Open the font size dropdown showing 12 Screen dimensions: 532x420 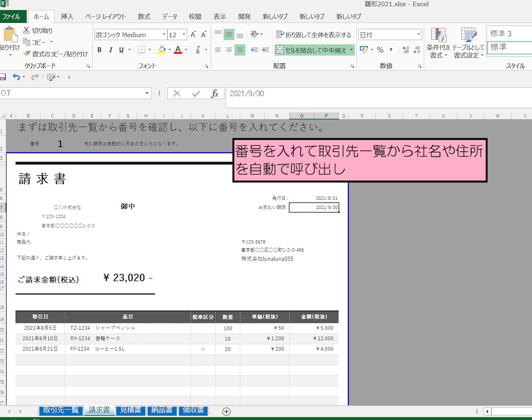[x=184, y=35]
